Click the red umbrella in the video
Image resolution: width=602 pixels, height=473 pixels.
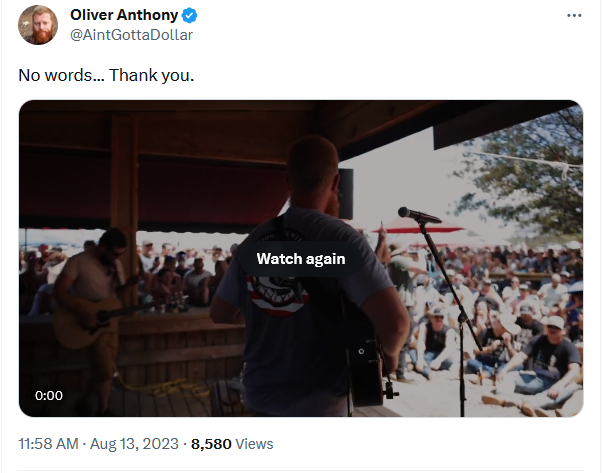pyautogui.click(x=418, y=227)
